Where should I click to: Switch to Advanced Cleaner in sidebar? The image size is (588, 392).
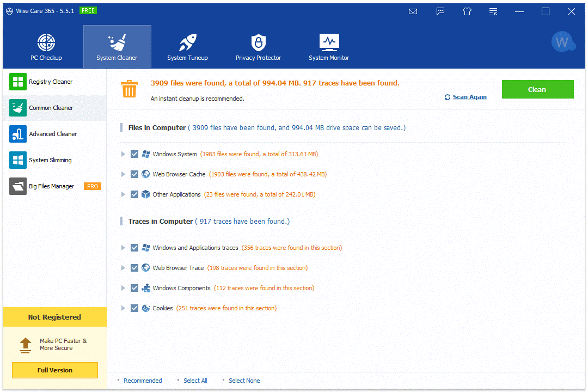[53, 134]
